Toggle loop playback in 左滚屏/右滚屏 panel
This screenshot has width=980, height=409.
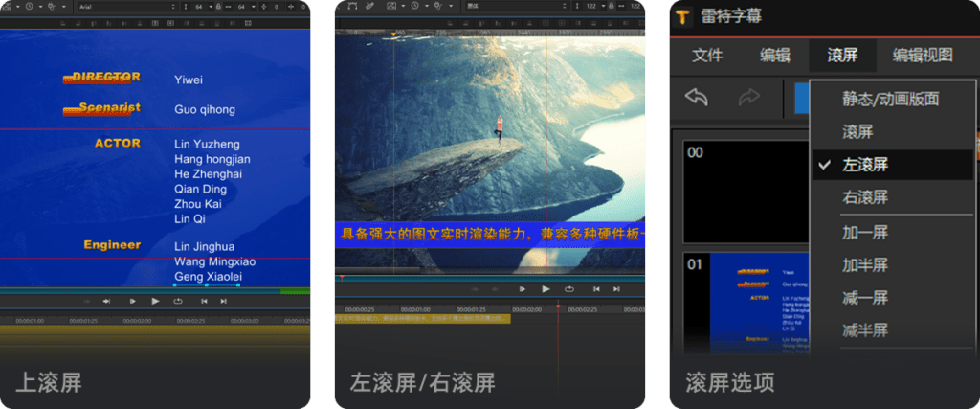pyautogui.click(x=569, y=289)
